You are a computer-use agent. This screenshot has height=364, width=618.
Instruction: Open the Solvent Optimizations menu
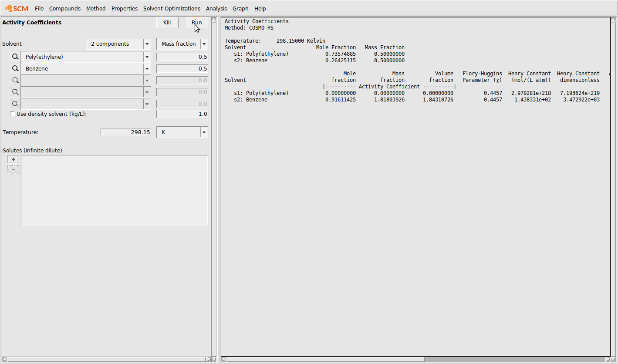[172, 8]
